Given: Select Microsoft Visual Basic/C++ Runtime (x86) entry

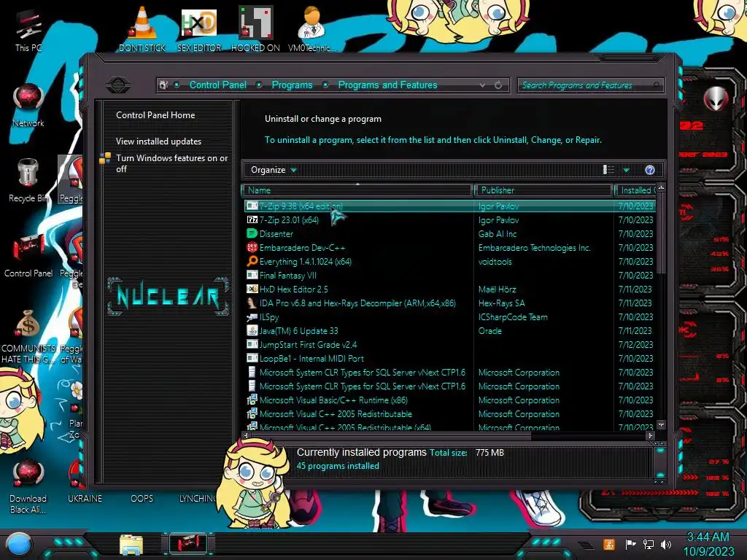Looking at the screenshot, I should (333, 400).
